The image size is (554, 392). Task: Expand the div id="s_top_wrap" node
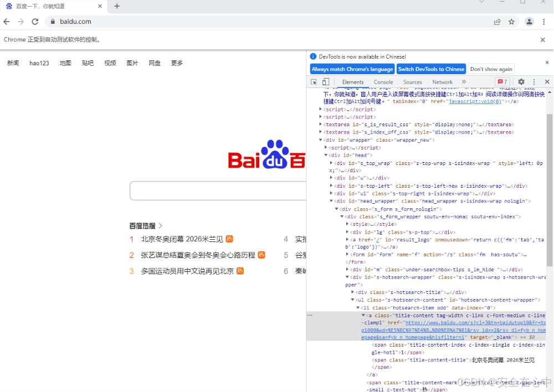pyautogui.click(x=331, y=163)
